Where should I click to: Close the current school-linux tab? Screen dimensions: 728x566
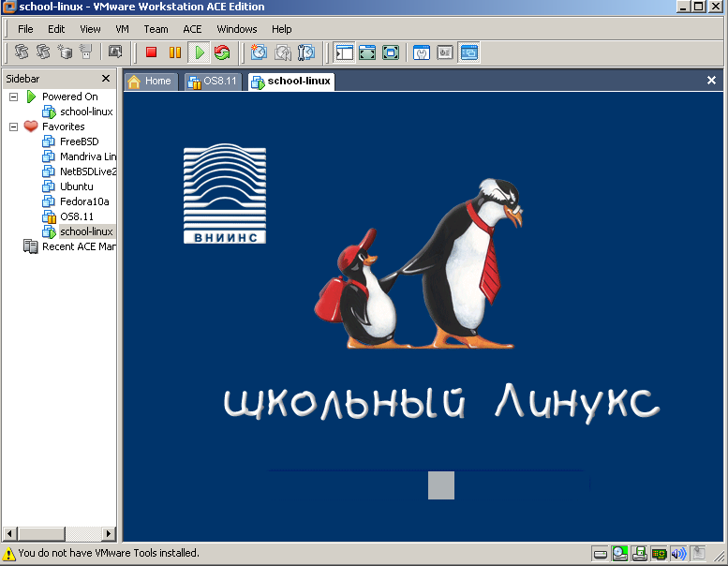click(x=711, y=81)
